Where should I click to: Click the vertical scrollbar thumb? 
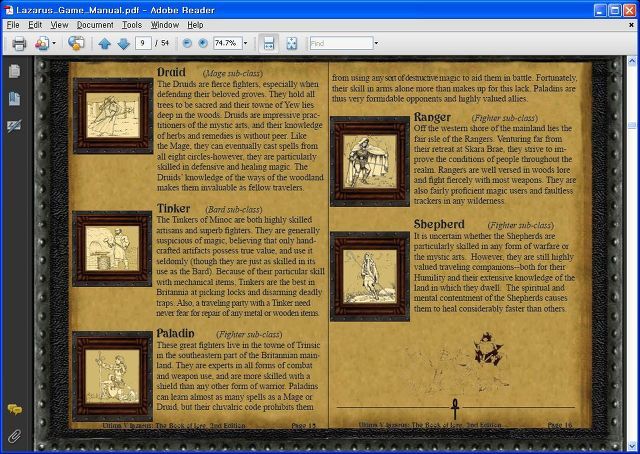click(x=632, y=125)
